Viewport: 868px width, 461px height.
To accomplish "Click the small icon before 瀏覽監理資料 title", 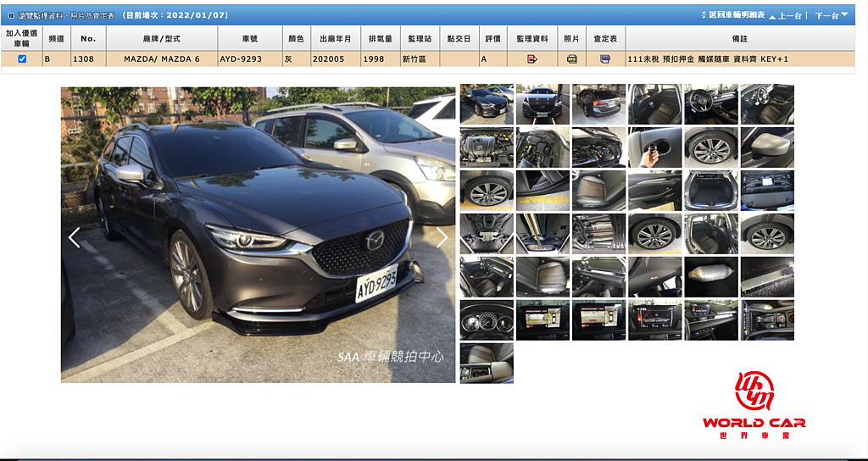I will (x=10, y=15).
